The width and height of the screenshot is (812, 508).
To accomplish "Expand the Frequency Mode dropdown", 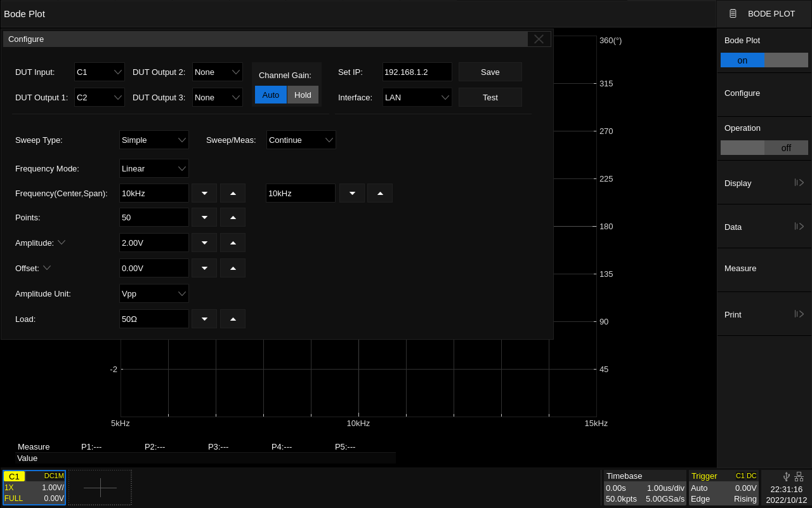I will pyautogui.click(x=154, y=168).
